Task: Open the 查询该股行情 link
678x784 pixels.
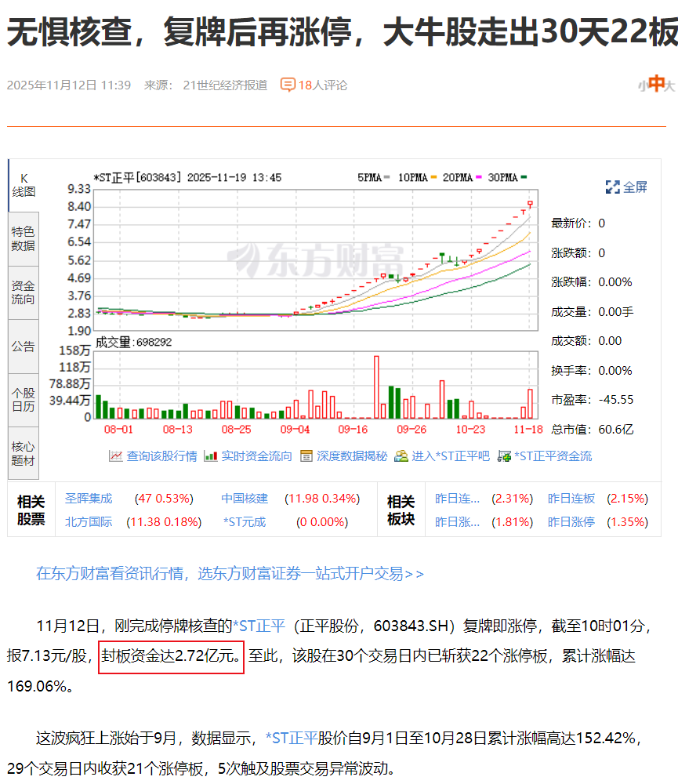Action: point(161,456)
